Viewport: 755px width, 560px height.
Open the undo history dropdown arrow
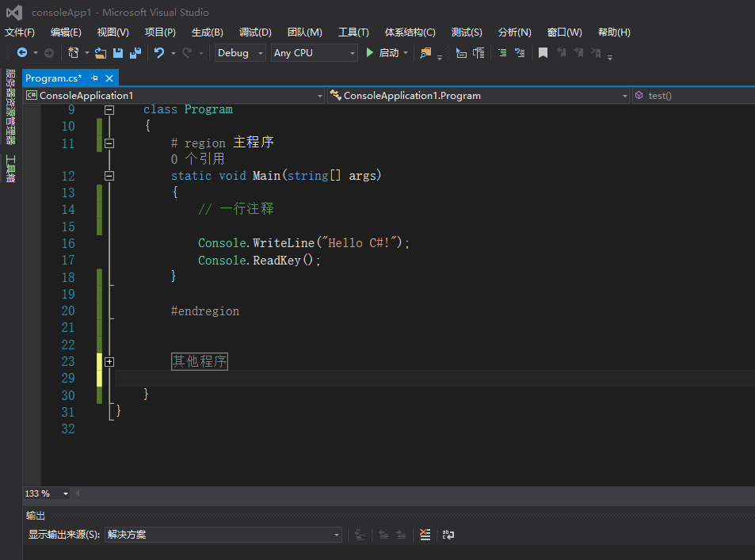pos(173,53)
